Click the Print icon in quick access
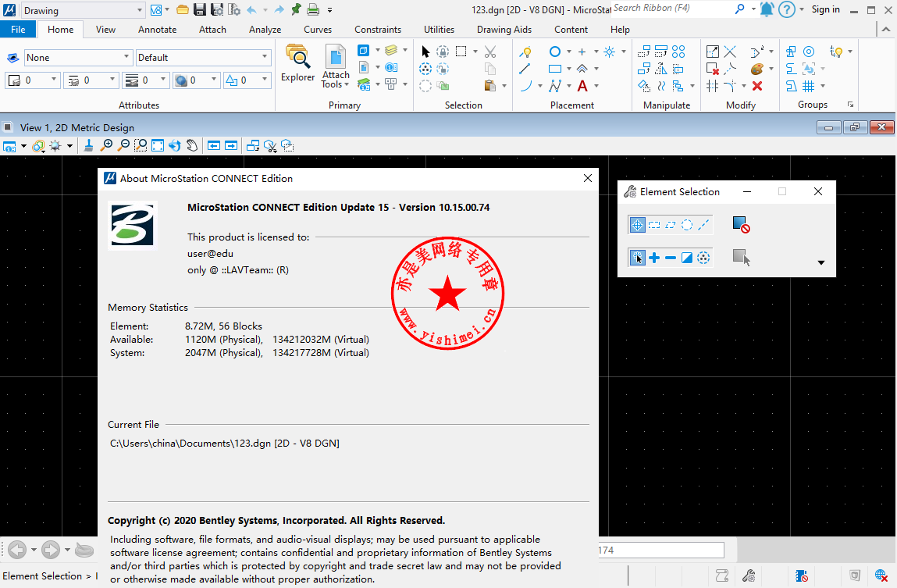 (x=313, y=9)
